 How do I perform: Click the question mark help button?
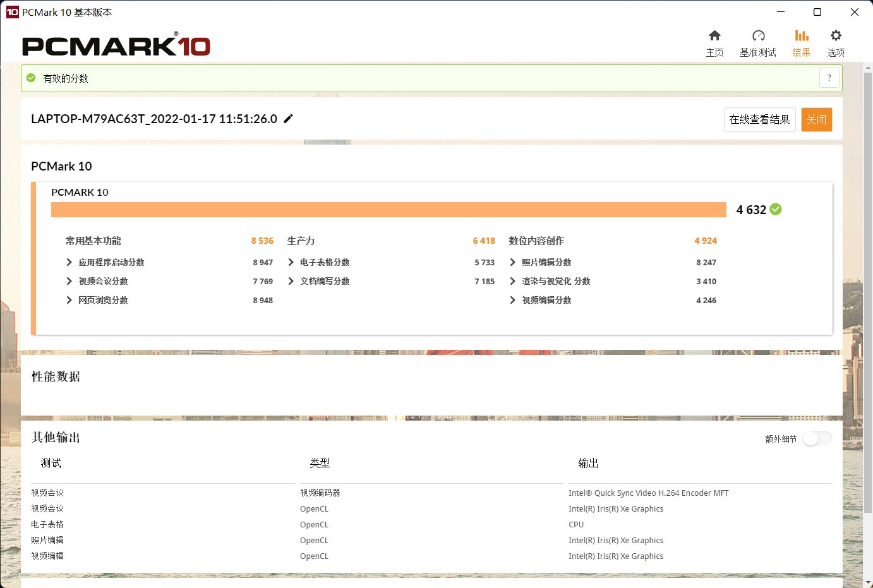click(x=829, y=78)
